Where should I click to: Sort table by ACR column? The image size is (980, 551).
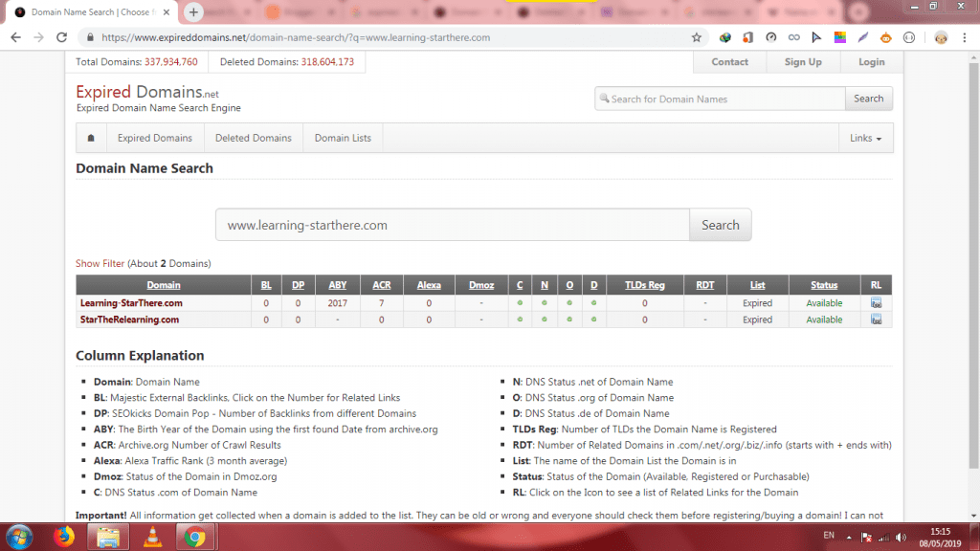click(381, 285)
